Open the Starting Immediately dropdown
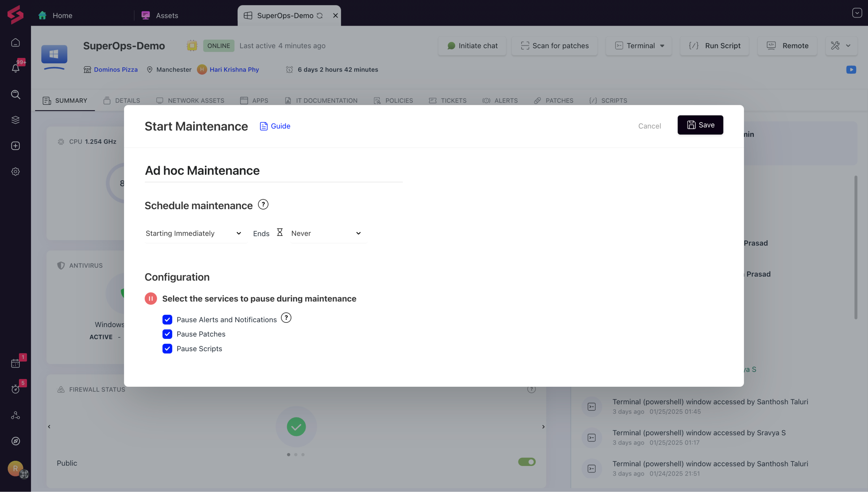This screenshot has height=492, width=868. [x=194, y=233]
